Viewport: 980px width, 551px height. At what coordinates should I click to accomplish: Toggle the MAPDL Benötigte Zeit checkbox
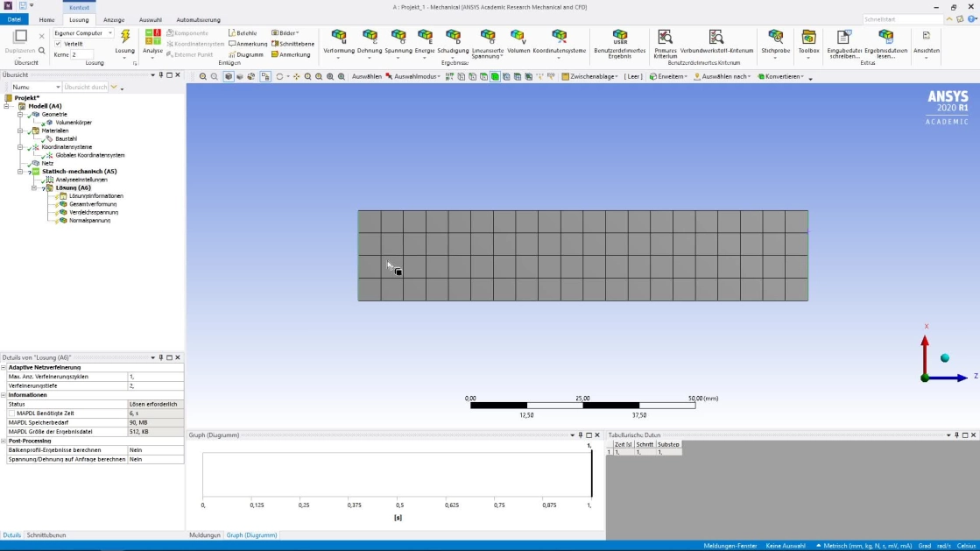coord(12,413)
